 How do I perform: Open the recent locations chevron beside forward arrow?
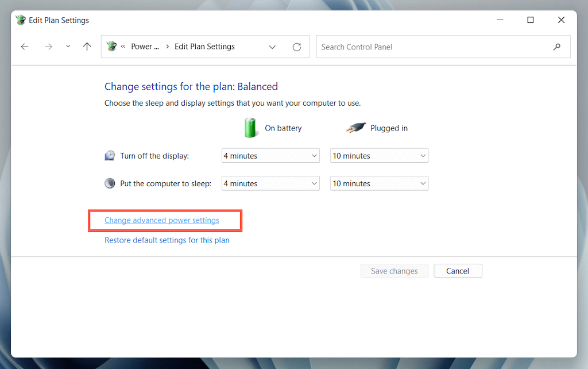(67, 47)
